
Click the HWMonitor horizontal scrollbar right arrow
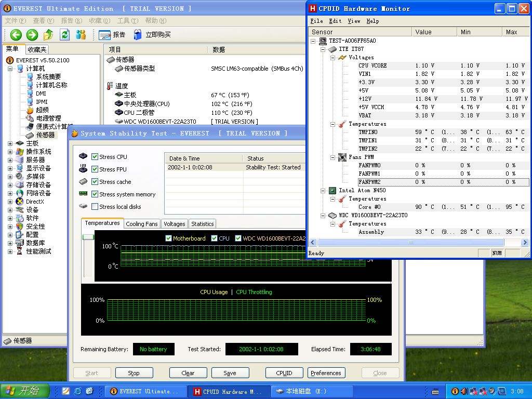click(x=525, y=242)
